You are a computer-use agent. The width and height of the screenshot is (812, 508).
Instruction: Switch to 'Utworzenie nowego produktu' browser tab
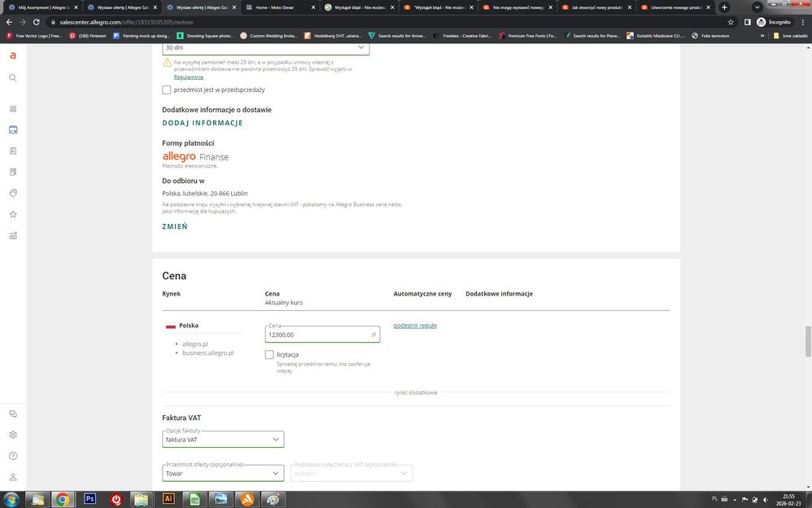[671, 7]
